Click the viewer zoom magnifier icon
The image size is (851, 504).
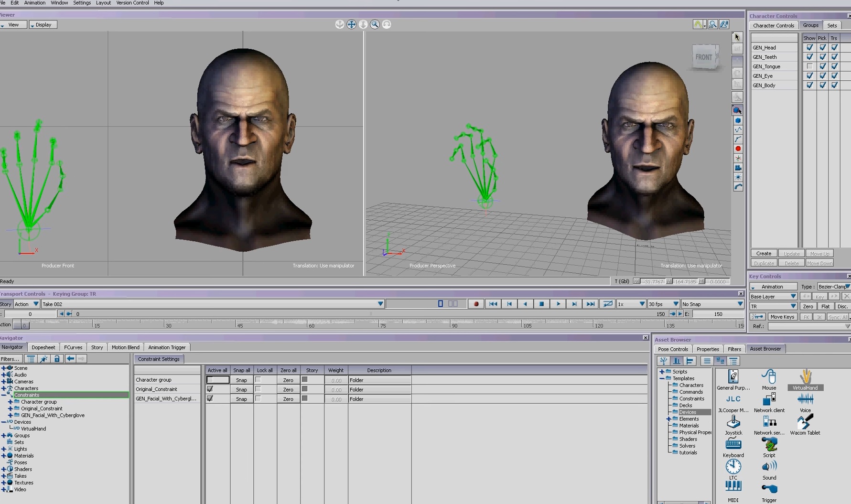tap(375, 24)
